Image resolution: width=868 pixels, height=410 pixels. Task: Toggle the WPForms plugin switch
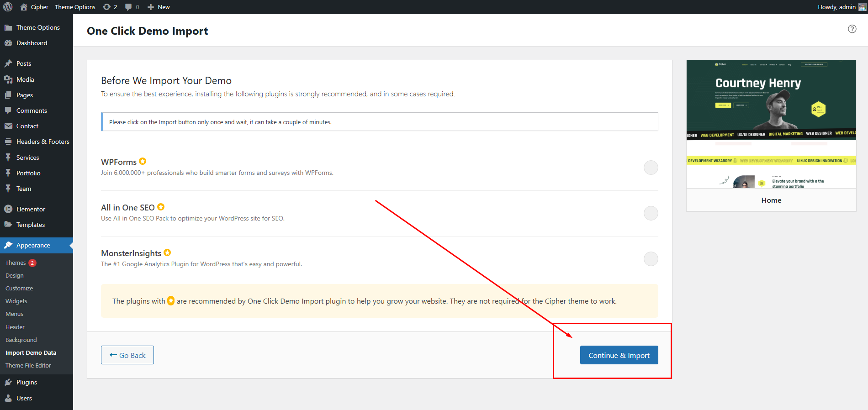click(x=651, y=168)
